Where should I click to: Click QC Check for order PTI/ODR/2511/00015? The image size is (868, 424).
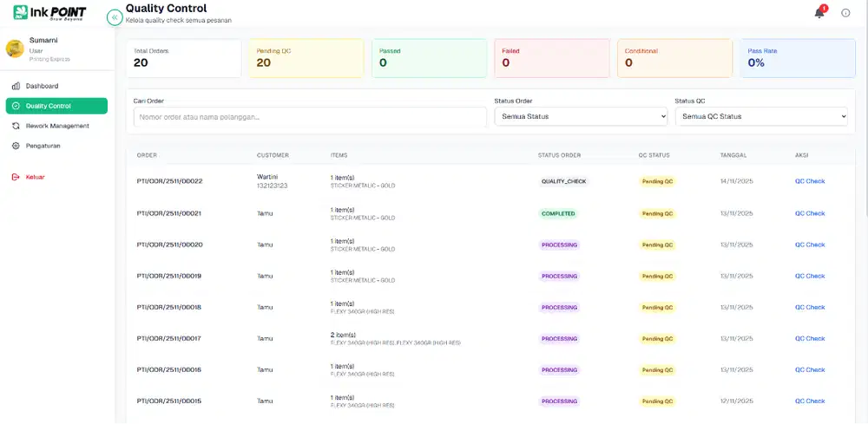(x=809, y=401)
